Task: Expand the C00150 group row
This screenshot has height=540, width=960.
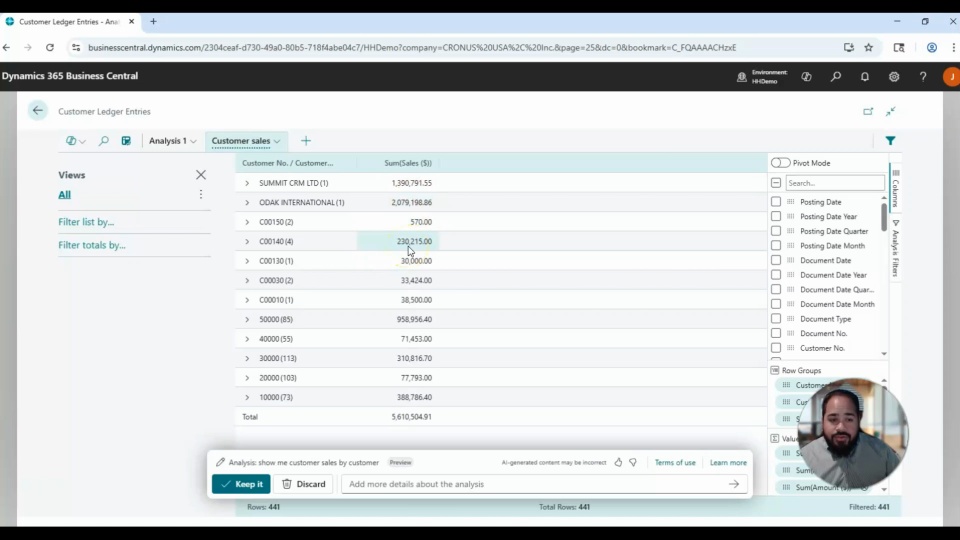Action: pos(247,222)
